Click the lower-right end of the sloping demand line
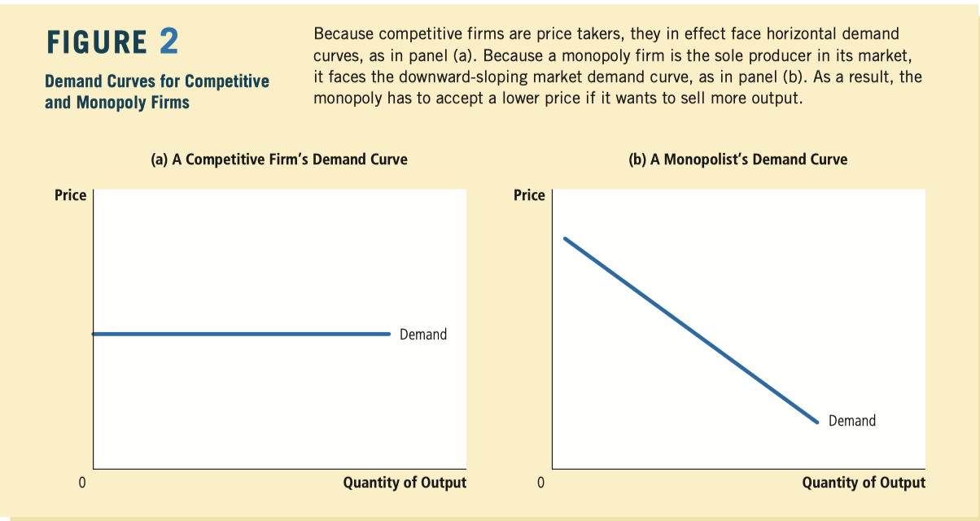980x521 pixels. 816,422
